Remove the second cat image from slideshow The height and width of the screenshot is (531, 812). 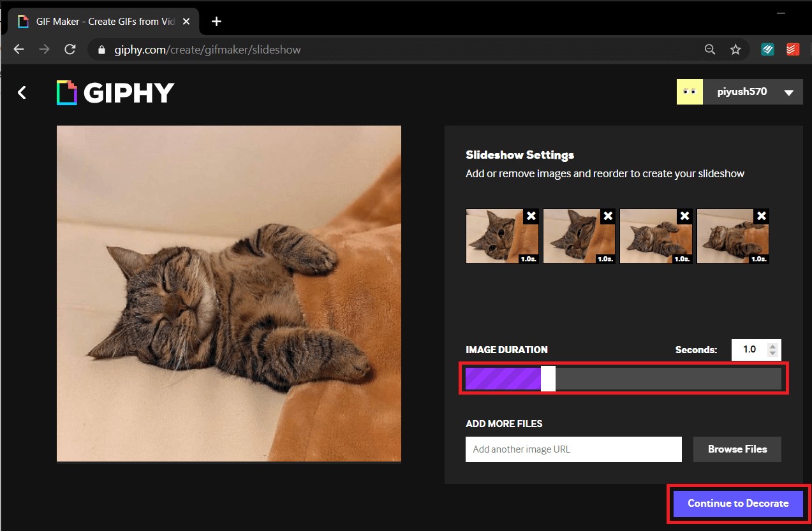608,216
